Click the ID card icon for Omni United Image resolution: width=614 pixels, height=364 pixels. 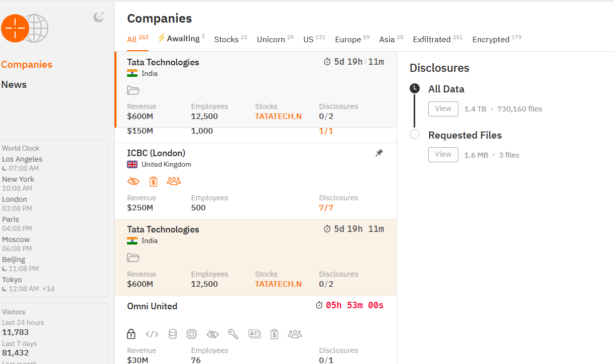pos(254,334)
